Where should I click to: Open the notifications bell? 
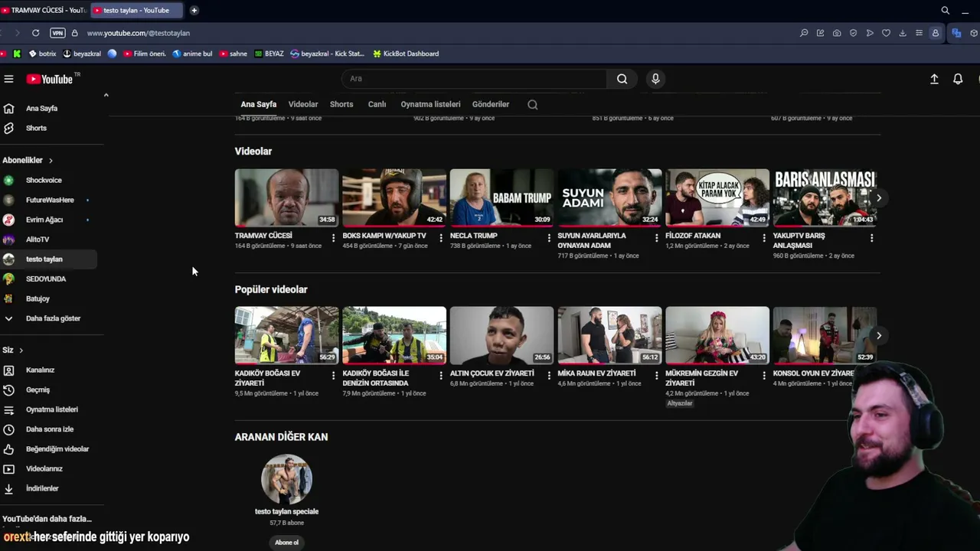(958, 79)
